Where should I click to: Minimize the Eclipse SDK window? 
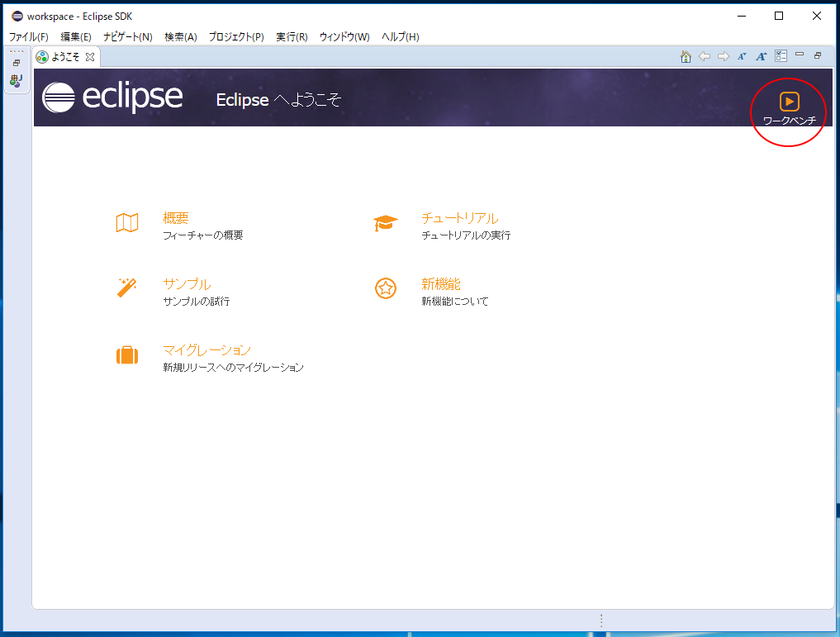742,16
